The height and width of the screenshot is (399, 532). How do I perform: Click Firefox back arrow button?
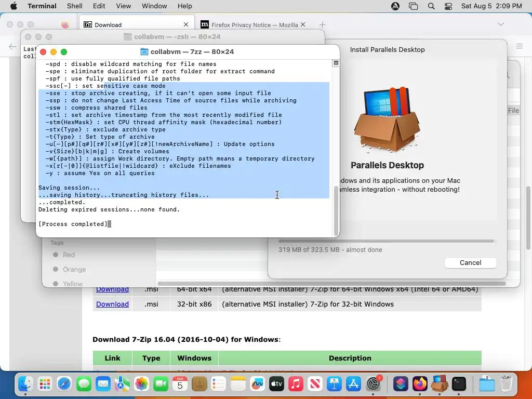pos(12,46)
